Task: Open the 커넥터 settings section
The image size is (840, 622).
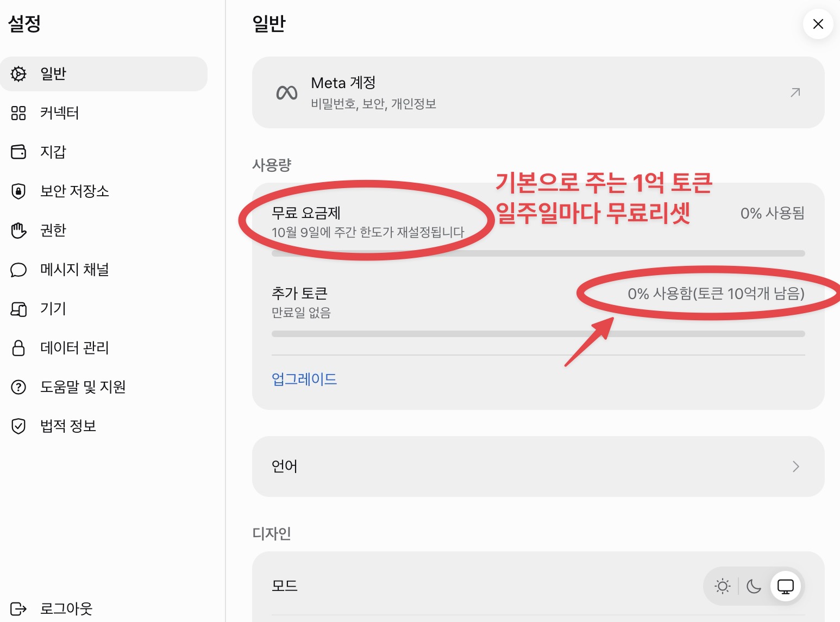Action: tap(104, 113)
